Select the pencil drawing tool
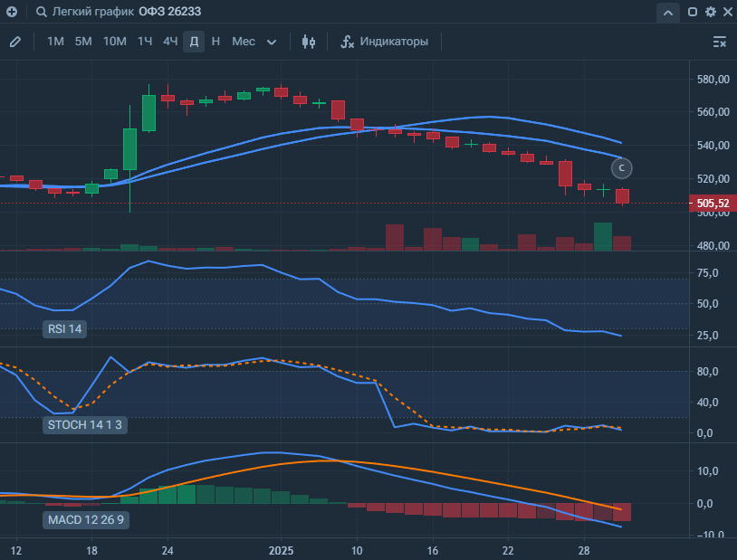 click(x=15, y=42)
